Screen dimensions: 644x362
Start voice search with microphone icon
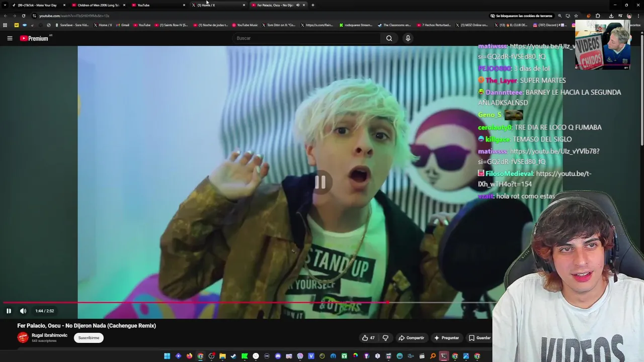click(408, 38)
